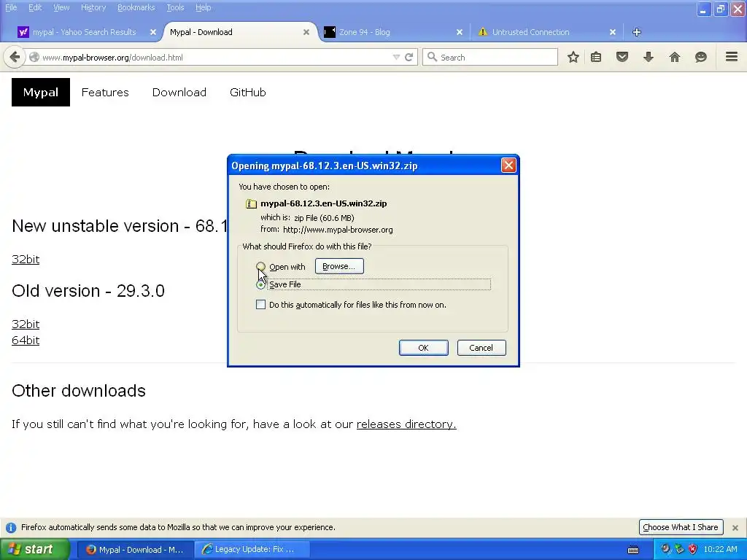
Task: Click 32bit link under New unstable version
Action: pyautogui.click(x=26, y=259)
